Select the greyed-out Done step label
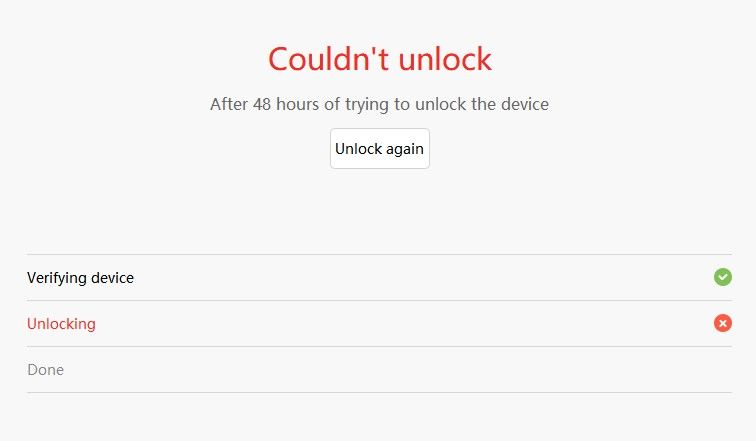The width and height of the screenshot is (756, 441). pyautogui.click(x=45, y=370)
